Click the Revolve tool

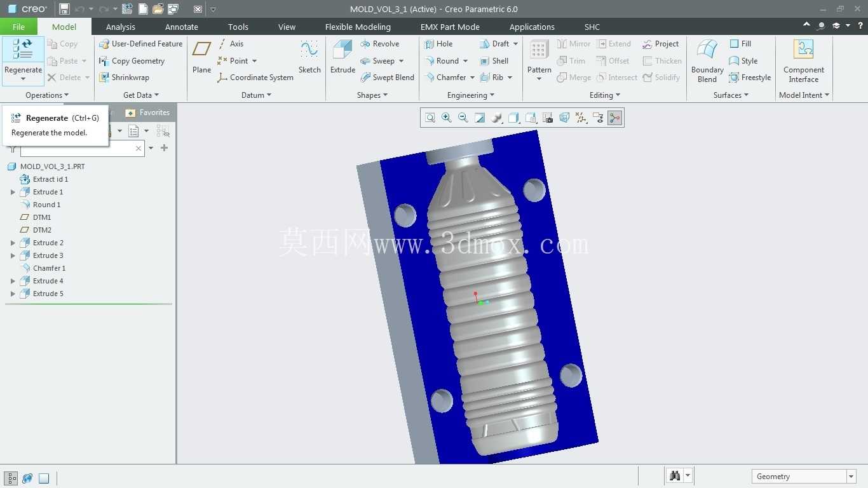[379, 44]
